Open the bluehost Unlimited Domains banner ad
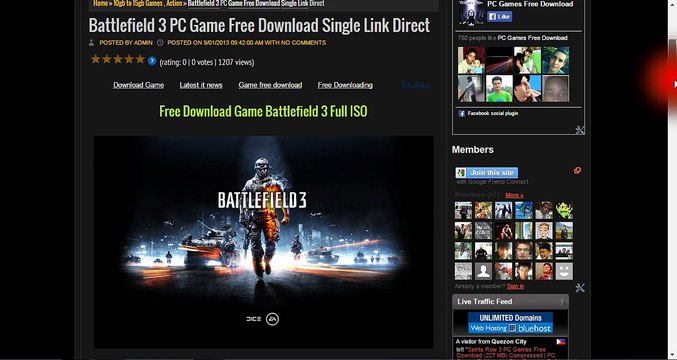Image resolution: width=677 pixels, height=360 pixels. (510, 323)
